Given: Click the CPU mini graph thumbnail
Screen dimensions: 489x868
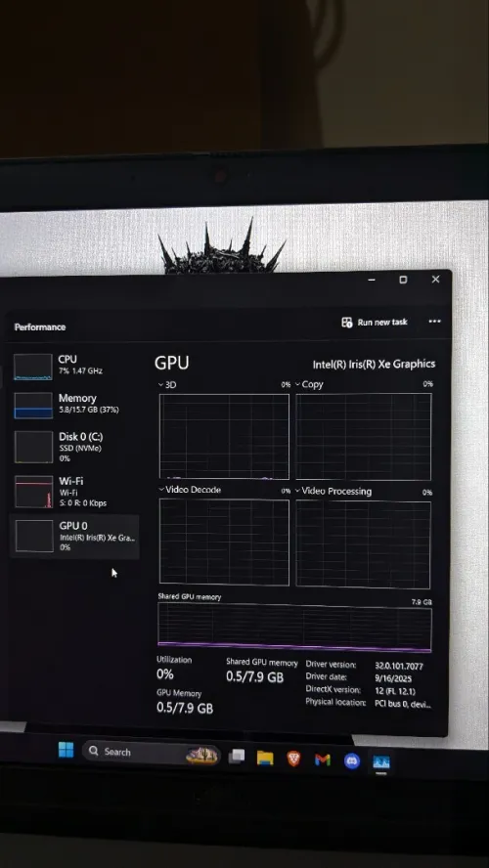Looking at the screenshot, I should point(33,367).
